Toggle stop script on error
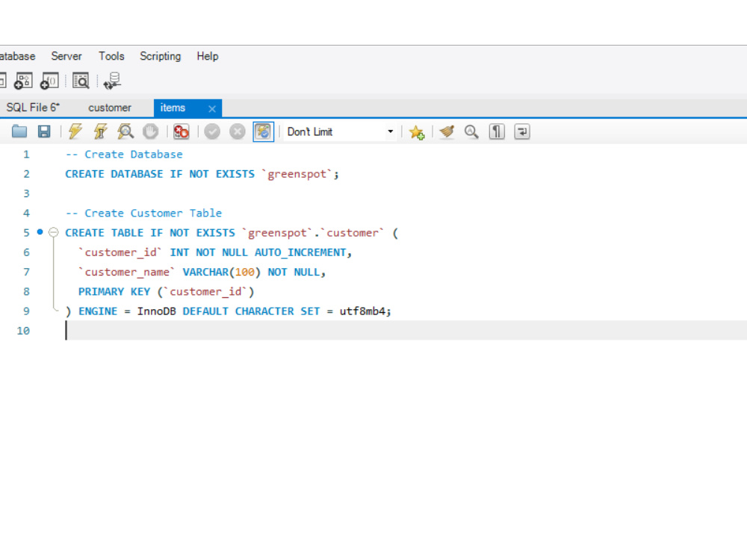 [x=181, y=131]
